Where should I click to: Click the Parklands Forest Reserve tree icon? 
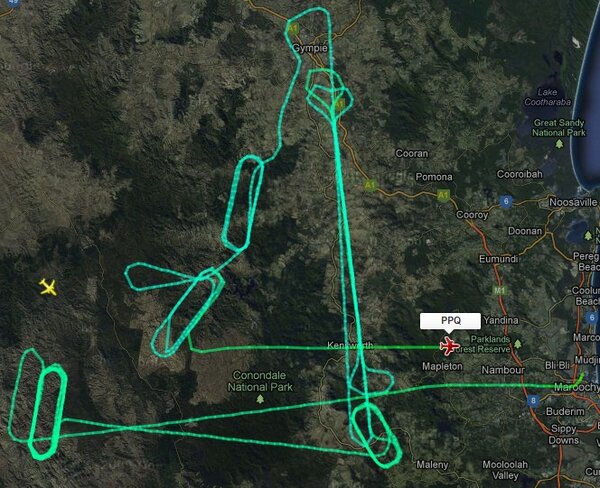(x=517, y=344)
